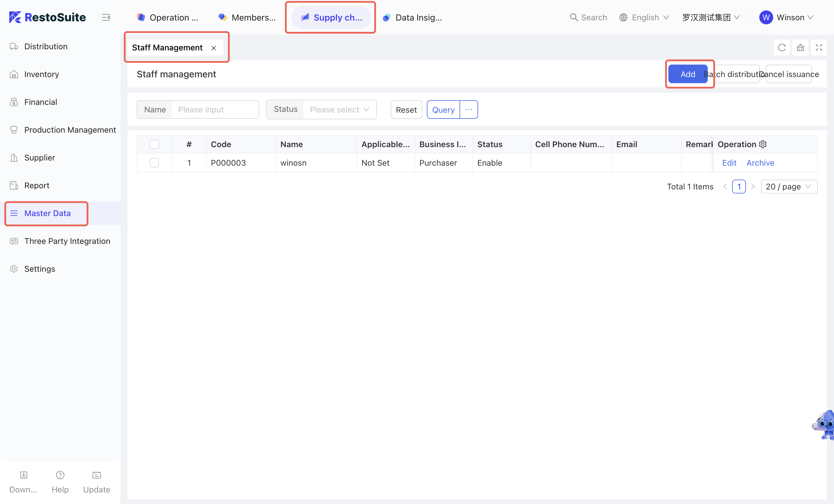The width and height of the screenshot is (834, 504).
Task: Click the Help question mark icon
Action: [60, 475]
